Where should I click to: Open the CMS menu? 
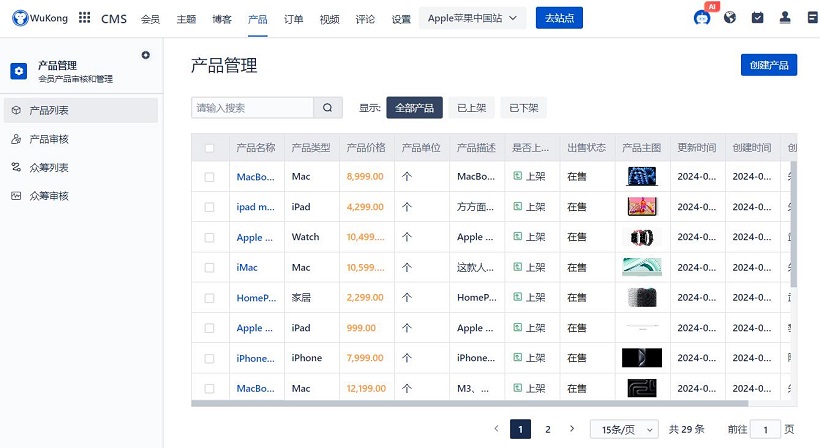coord(114,19)
